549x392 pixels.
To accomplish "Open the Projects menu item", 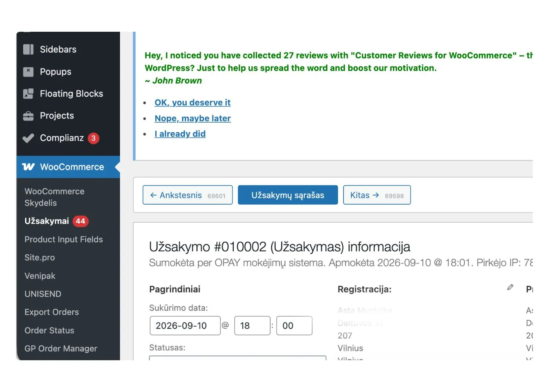I will click(68, 116).
